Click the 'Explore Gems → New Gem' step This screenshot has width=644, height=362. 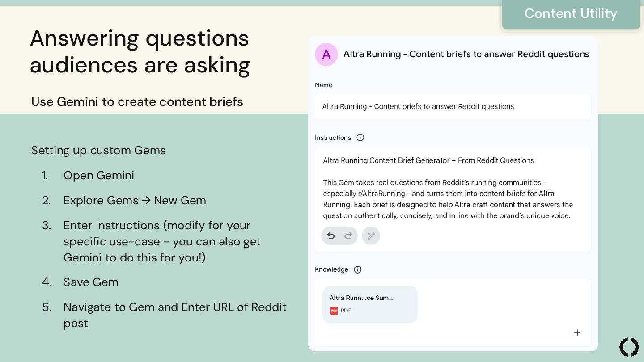(135, 200)
